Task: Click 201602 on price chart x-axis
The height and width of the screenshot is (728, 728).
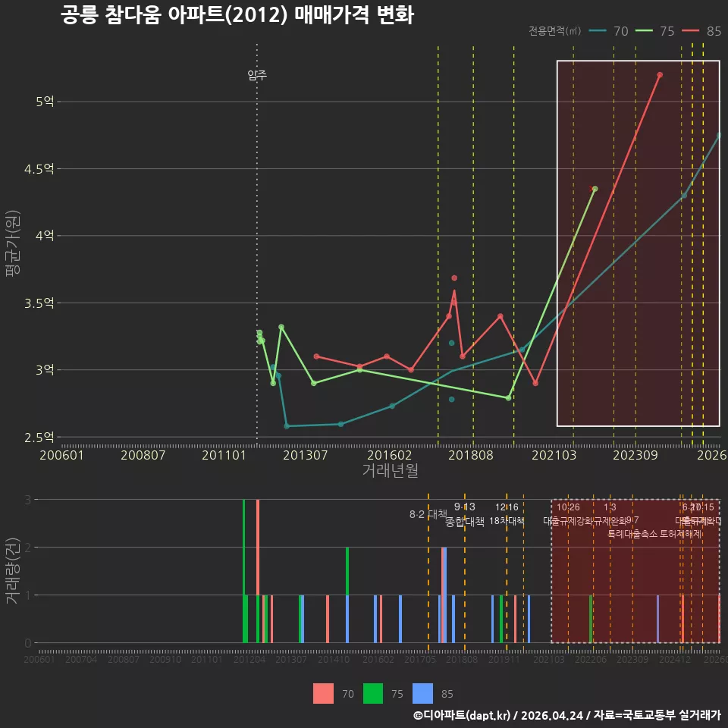Action: (x=389, y=455)
